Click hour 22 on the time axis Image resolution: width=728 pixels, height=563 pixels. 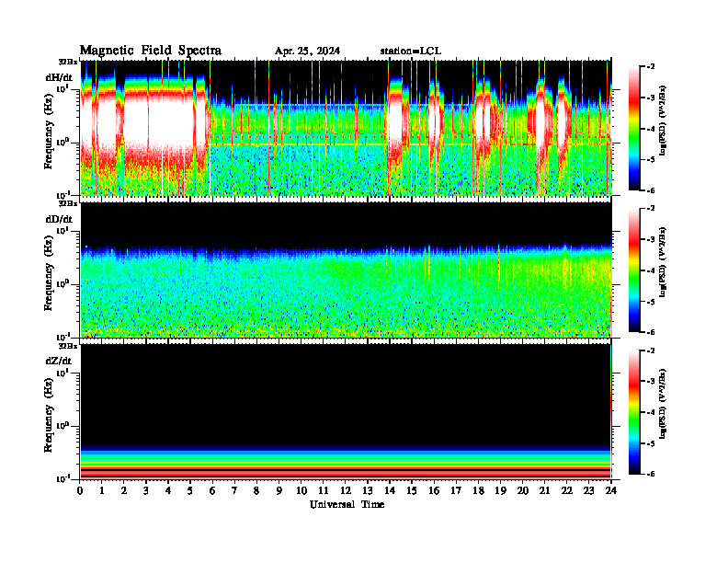(567, 490)
